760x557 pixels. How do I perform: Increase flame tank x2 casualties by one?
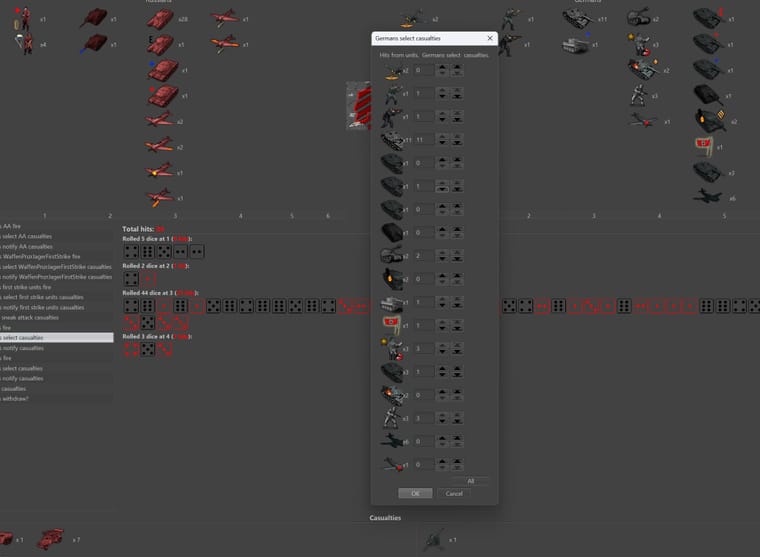(442, 276)
